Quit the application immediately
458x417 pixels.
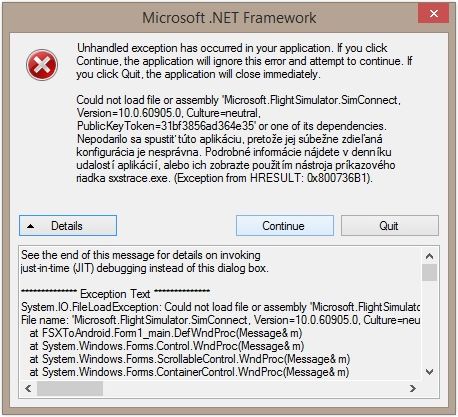coord(389,226)
